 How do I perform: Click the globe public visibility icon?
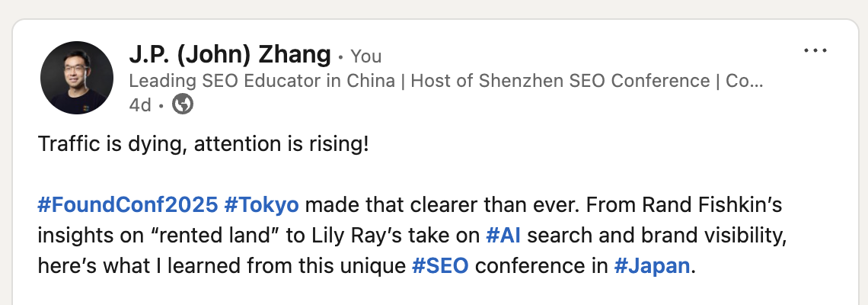(183, 104)
